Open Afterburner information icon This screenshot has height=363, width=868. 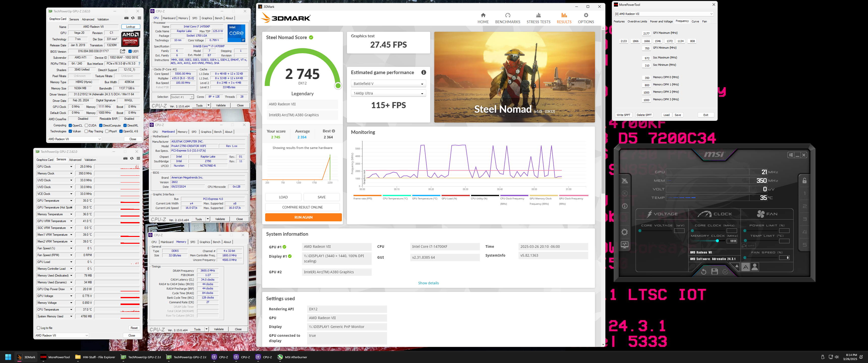click(x=625, y=206)
